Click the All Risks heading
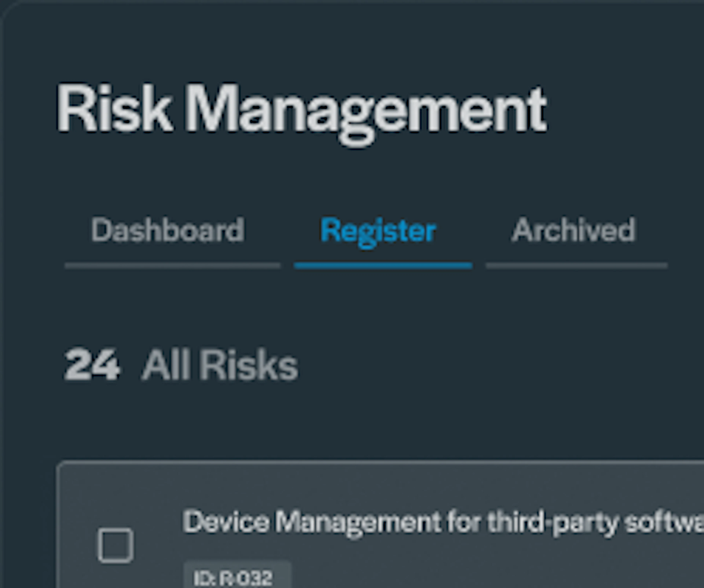Screen dimensions: 704x588 220,365
